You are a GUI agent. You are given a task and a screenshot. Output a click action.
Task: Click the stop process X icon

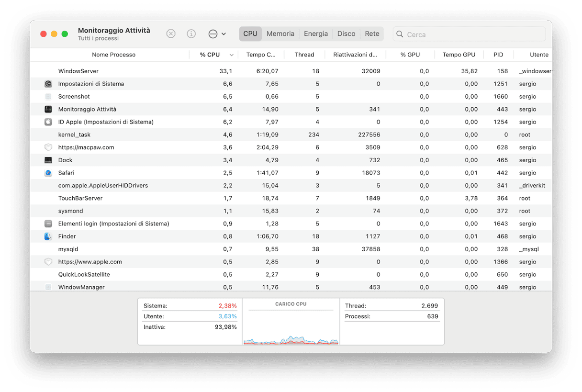pos(171,34)
